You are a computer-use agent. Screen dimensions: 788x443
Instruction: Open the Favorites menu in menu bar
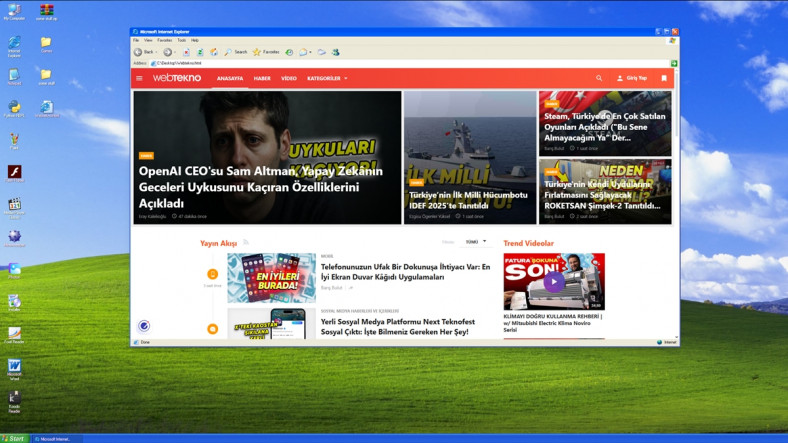click(164, 40)
